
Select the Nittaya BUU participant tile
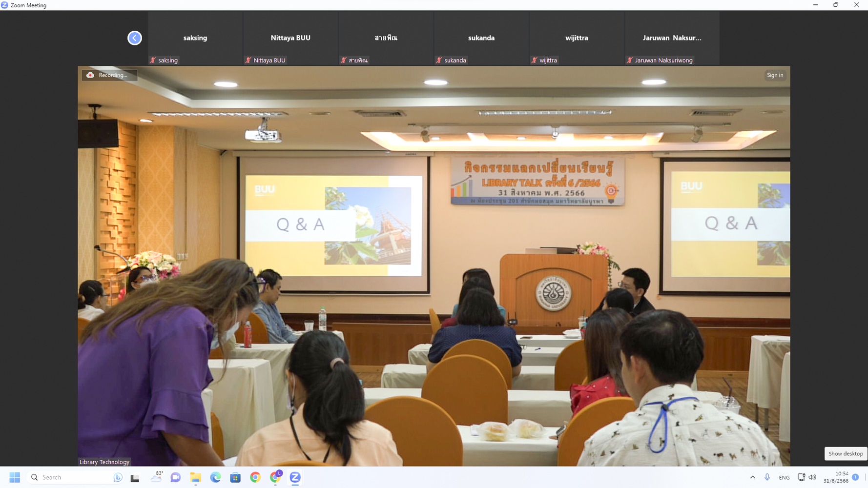click(290, 38)
